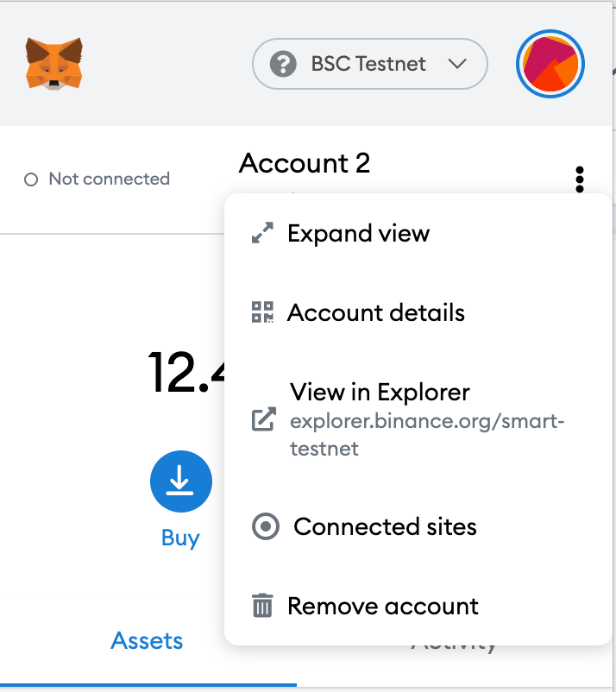Expand network list via chevron arrow
The width and height of the screenshot is (616, 692).
coord(457,64)
